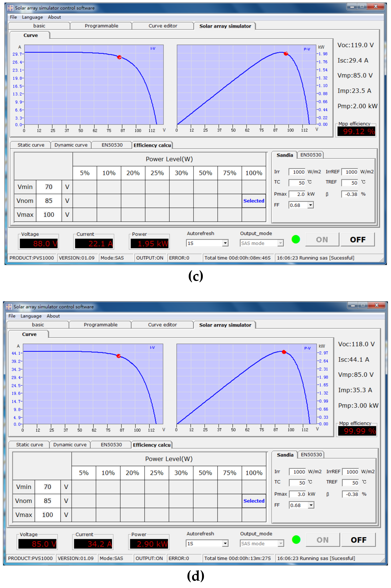391x588 pixels.
Task: Open Autorefresh 1S dropdown in bottom window
Action: click(225, 543)
